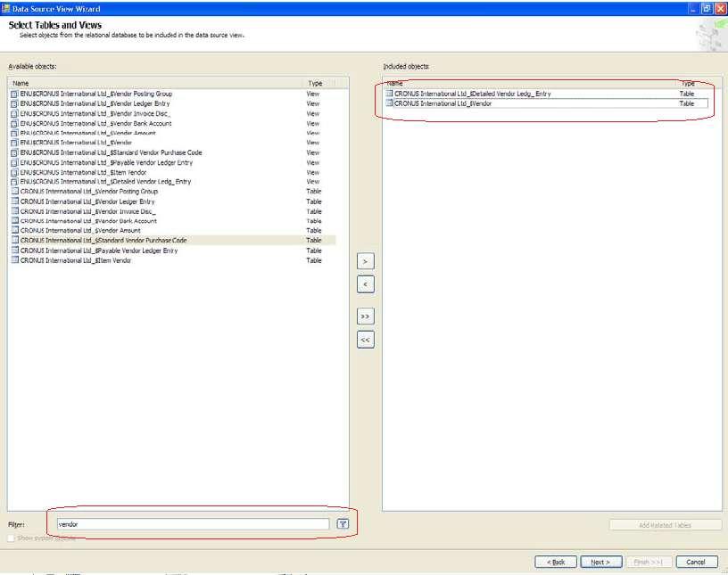The image size is (728, 575).
Task: Click the view icon of ENU$CRONUS Item Vendor
Action: point(14,173)
